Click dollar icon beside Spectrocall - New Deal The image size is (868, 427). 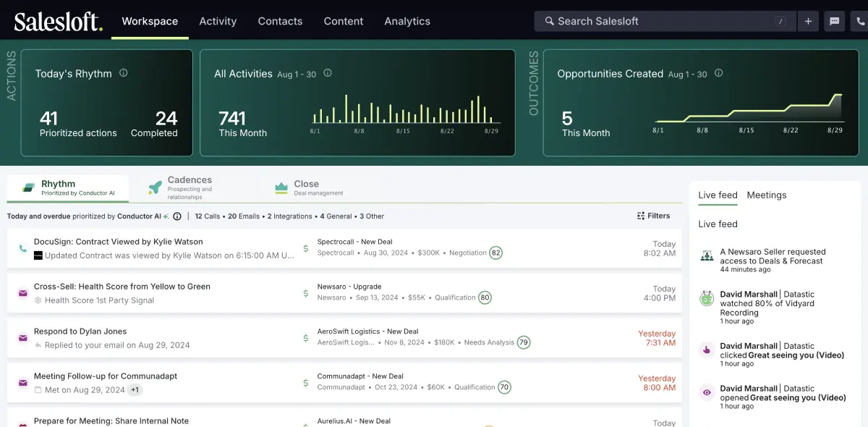(x=306, y=248)
